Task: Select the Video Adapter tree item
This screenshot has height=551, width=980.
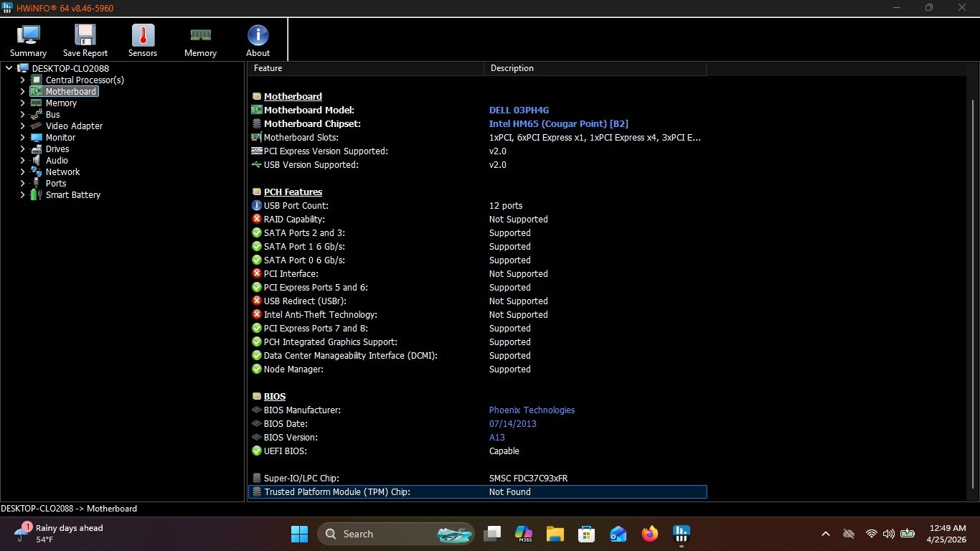Action: click(x=74, y=126)
